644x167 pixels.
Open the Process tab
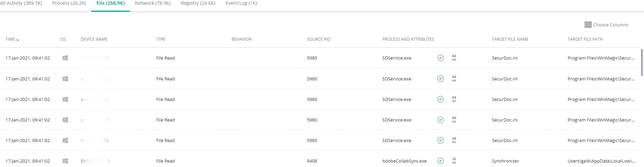(69, 3)
